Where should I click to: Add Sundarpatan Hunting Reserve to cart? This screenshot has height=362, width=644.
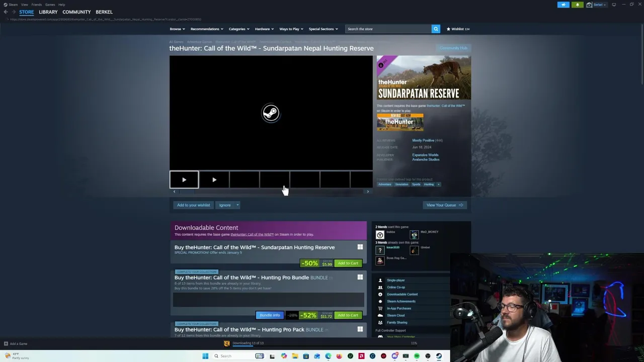pyautogui.click(x=348, y=263)
